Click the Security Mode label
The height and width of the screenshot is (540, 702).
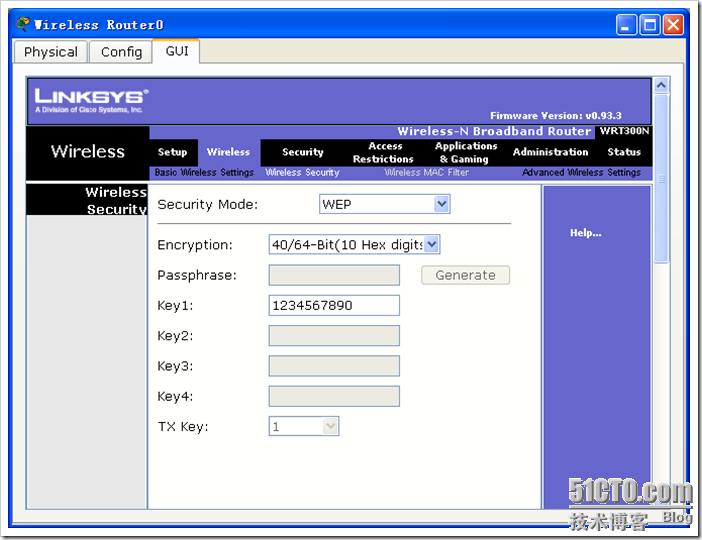pos(208,205)
